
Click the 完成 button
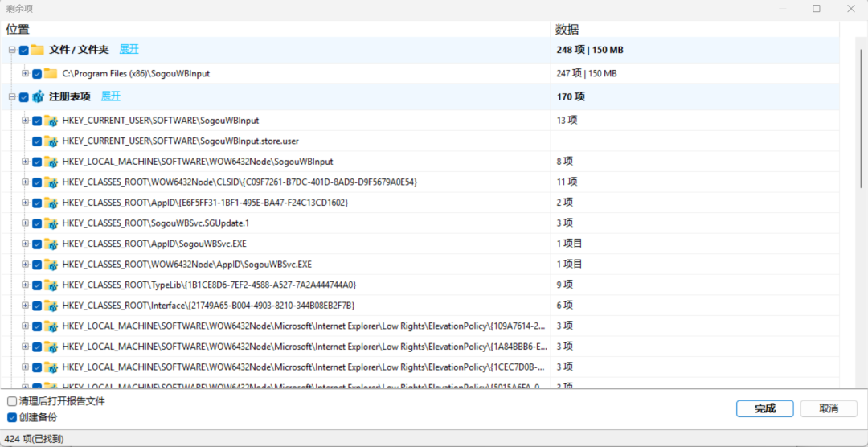[765, 408]
